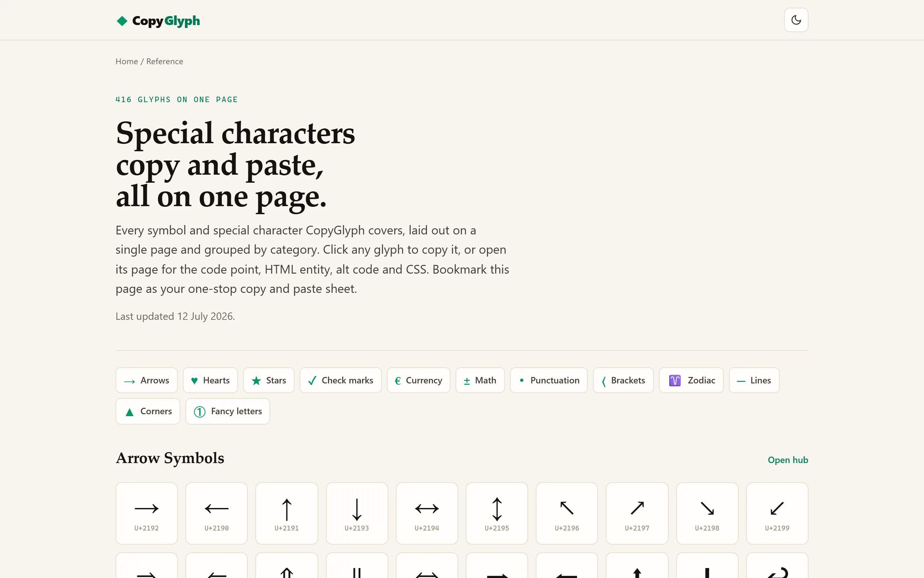Viewport: 924px width, 578px height.
Task: Open the Stars category chip
Action: (x=269, y=380)
